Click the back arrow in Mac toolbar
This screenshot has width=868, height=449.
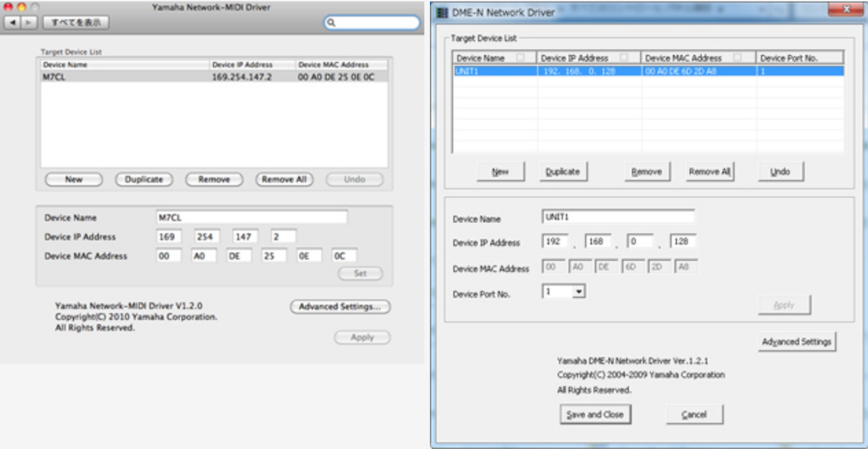point(12,23)
